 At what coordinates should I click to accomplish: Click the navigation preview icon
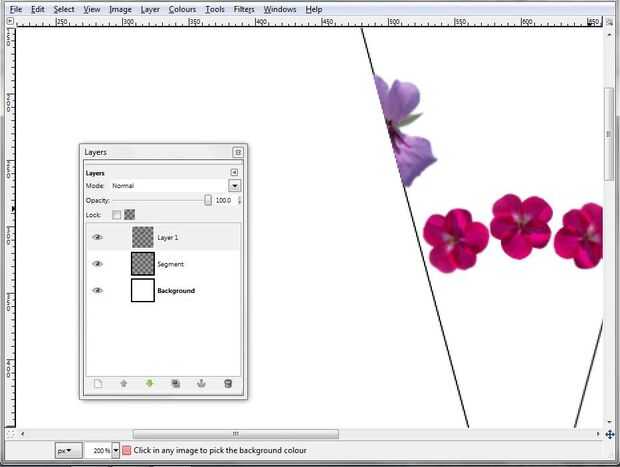pyautogui.click(x=610, y=435)
